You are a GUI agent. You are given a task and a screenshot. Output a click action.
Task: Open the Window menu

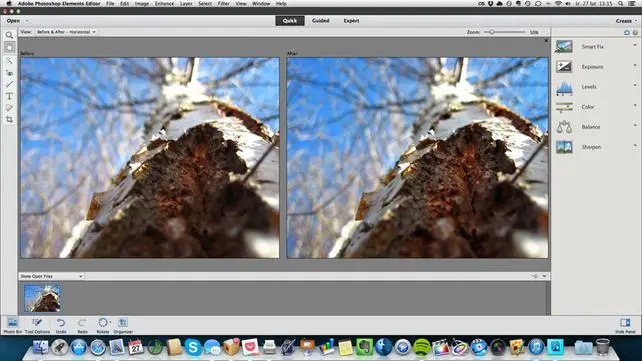tap(261, 4)
